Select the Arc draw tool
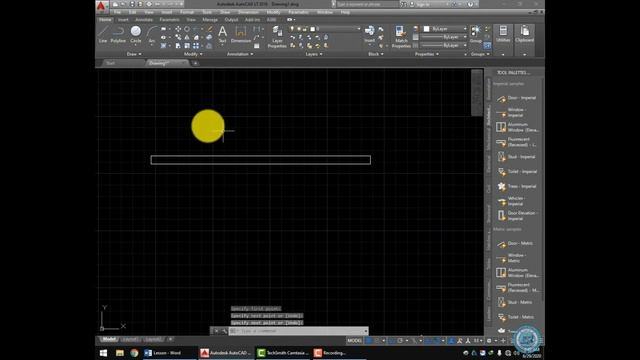640x360 pixels. click(x=152, y=34)
